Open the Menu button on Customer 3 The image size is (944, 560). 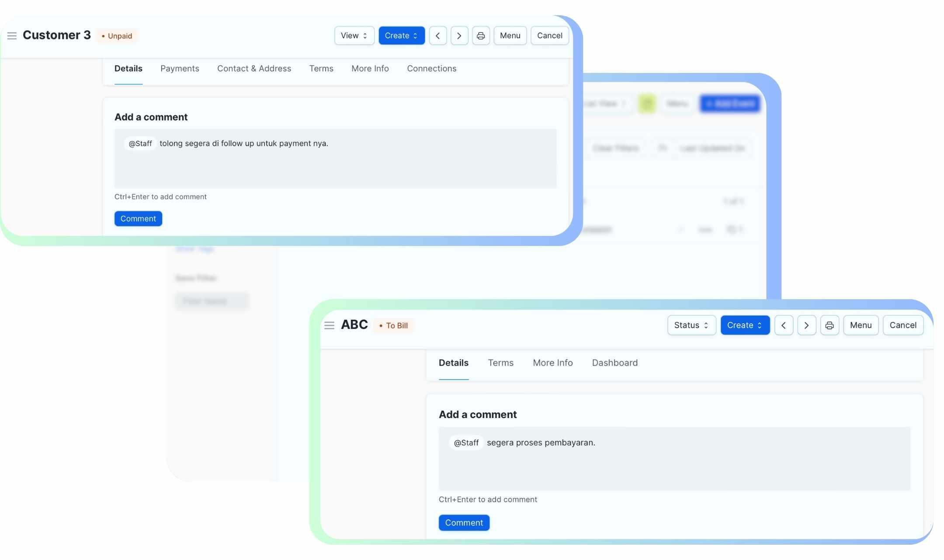[510, 35]
